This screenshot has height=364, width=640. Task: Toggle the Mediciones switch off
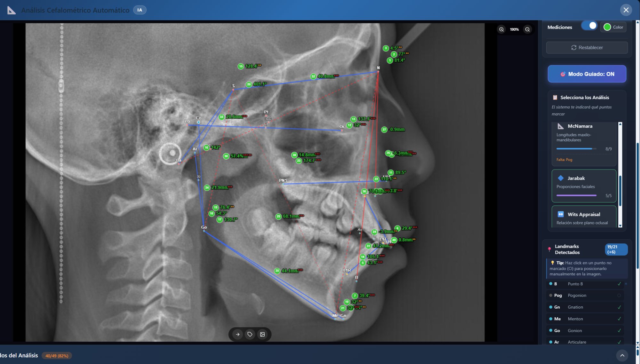(x=589, y=26)
